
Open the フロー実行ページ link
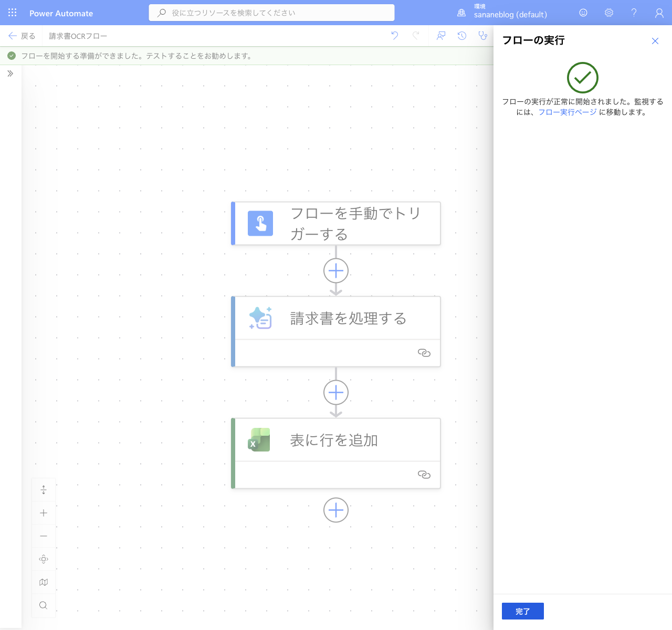[568, 112]
